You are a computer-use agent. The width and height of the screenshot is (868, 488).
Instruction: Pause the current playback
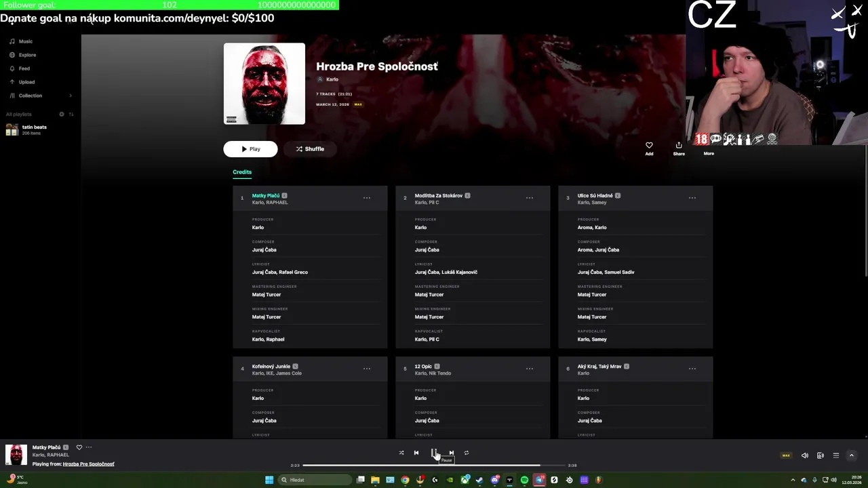(434, 453)
